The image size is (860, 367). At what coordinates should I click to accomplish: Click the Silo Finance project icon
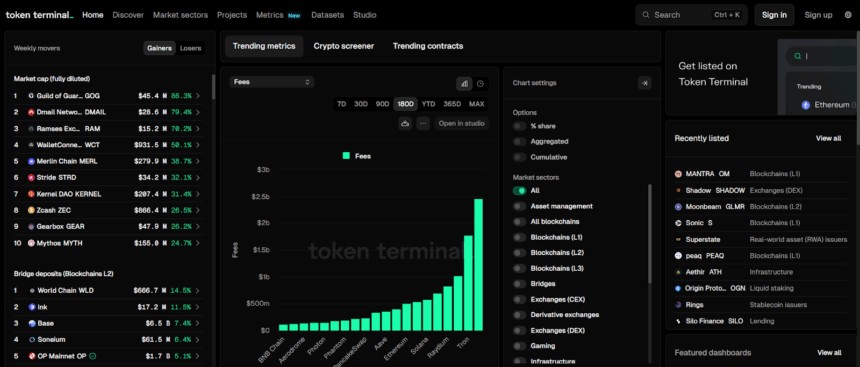(678, 321)
